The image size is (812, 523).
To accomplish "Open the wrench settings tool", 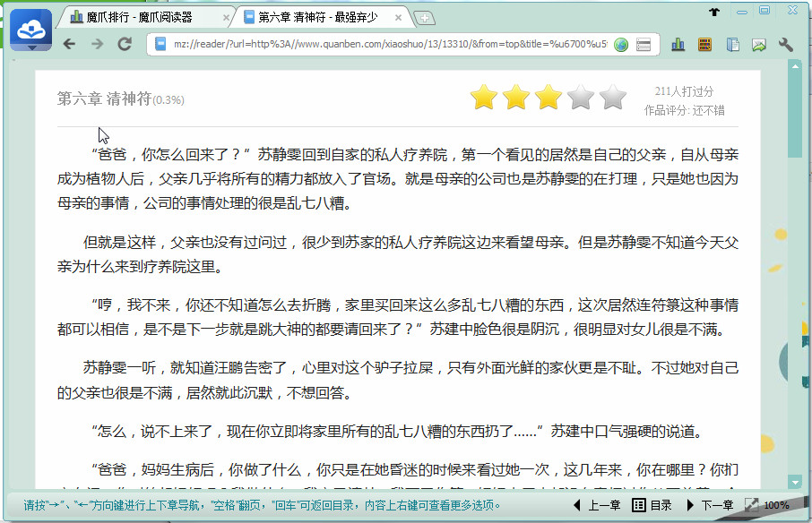I will (x=786, y=45).
